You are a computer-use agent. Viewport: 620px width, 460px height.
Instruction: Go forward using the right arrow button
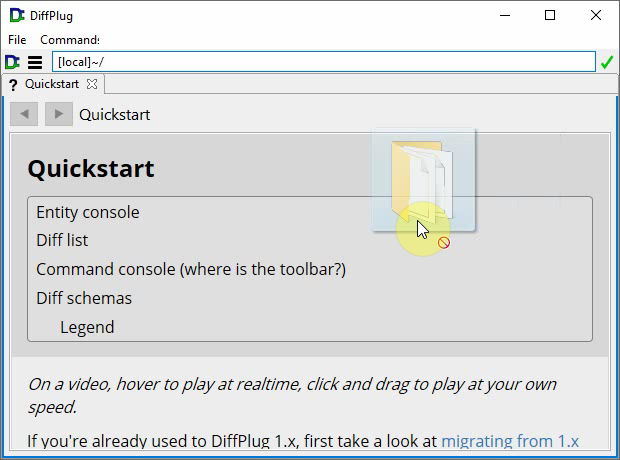coord(58,114)
